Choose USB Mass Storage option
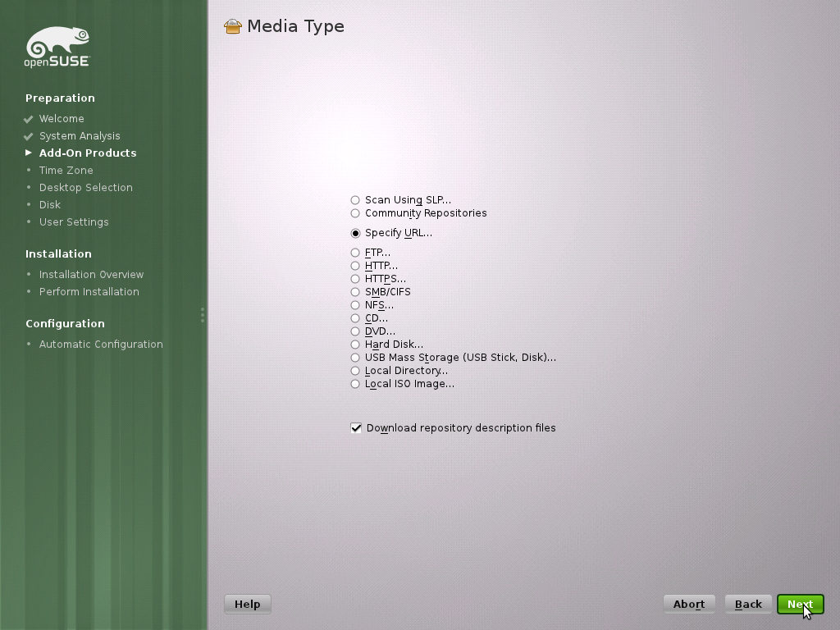This screenshot has height=630, width=840. [355, 358]
